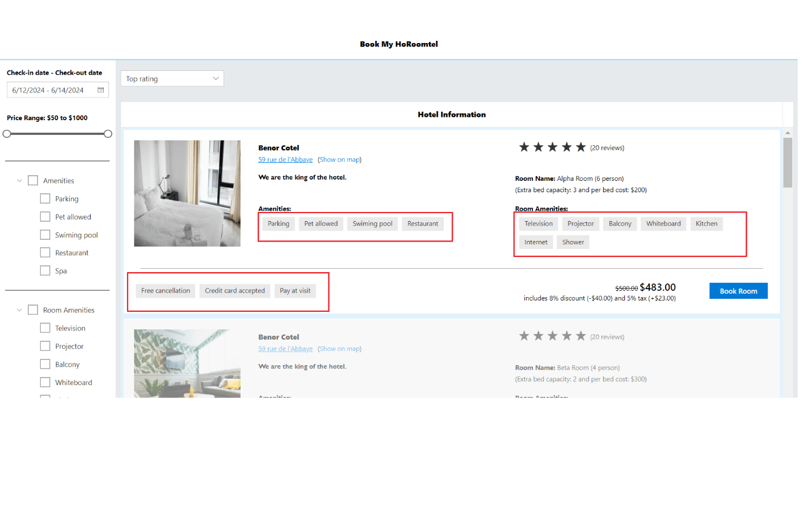Click the right handle of price range slider
Viewport: 812px width, 525px height.
tap(108, 134)
